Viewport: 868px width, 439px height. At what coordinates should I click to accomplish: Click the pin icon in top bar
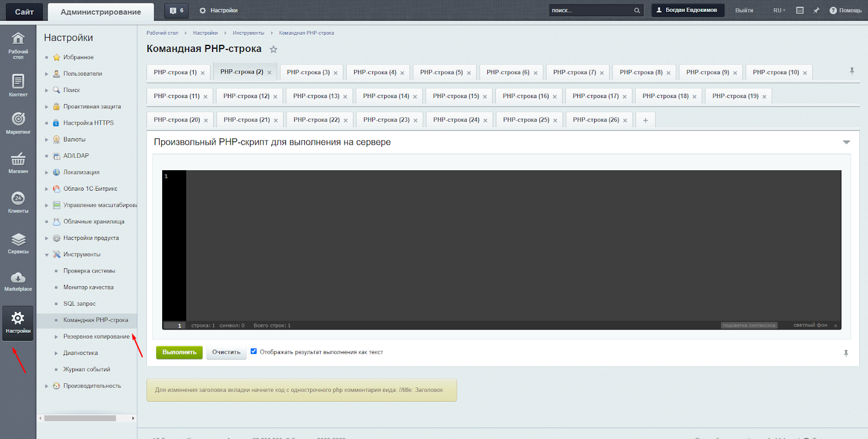pos(816,10)
